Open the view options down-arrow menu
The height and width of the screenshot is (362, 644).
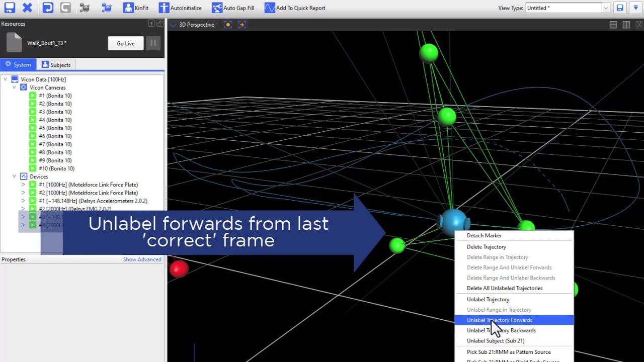[x=635, y=8]
